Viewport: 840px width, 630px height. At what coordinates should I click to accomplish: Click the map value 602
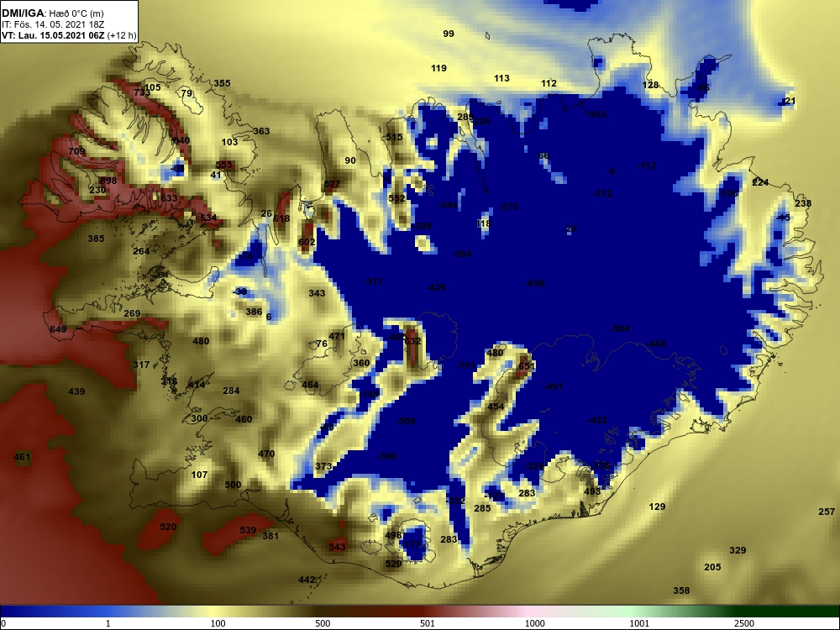click(307, 242)
